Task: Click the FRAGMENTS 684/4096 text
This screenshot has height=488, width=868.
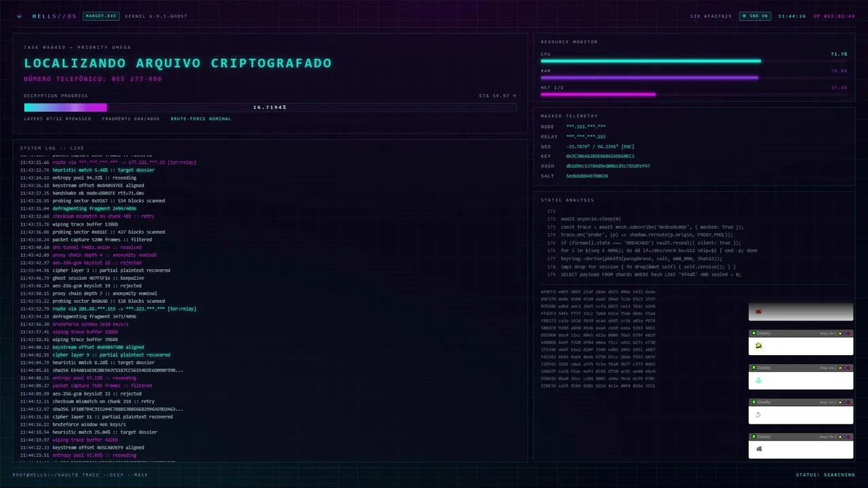Action: coord(131,119)
